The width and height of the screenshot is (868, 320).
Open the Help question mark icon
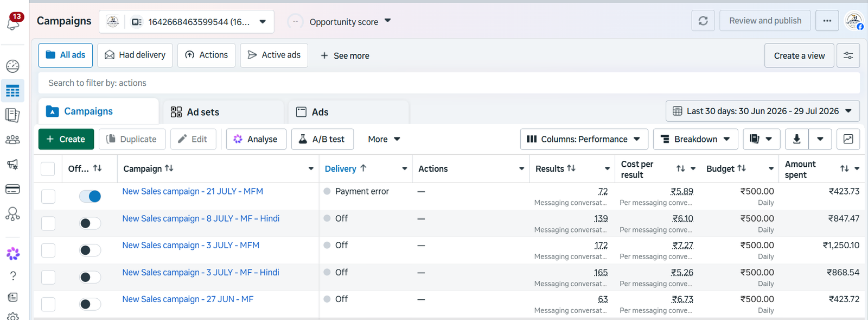pos(13,275)
